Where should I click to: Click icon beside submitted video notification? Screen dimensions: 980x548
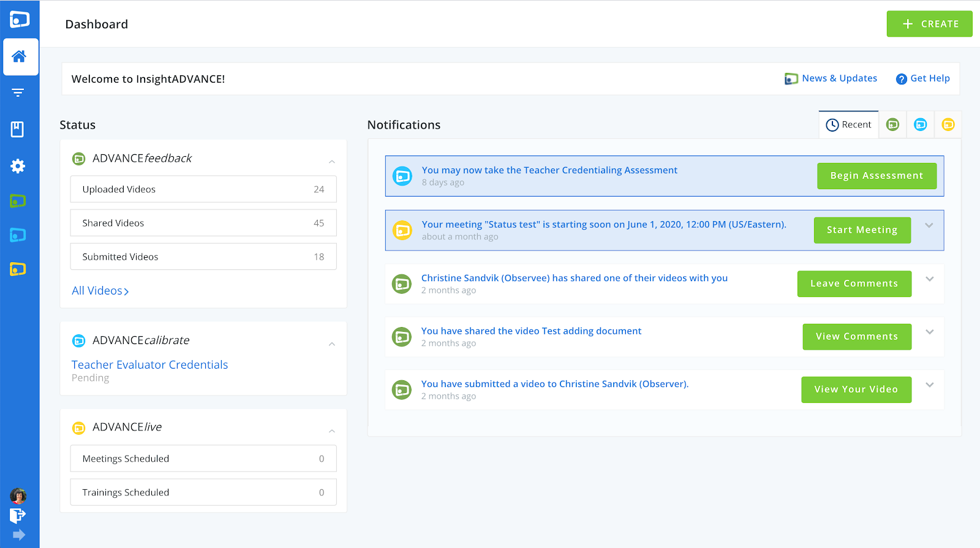[x=402, y=389]
